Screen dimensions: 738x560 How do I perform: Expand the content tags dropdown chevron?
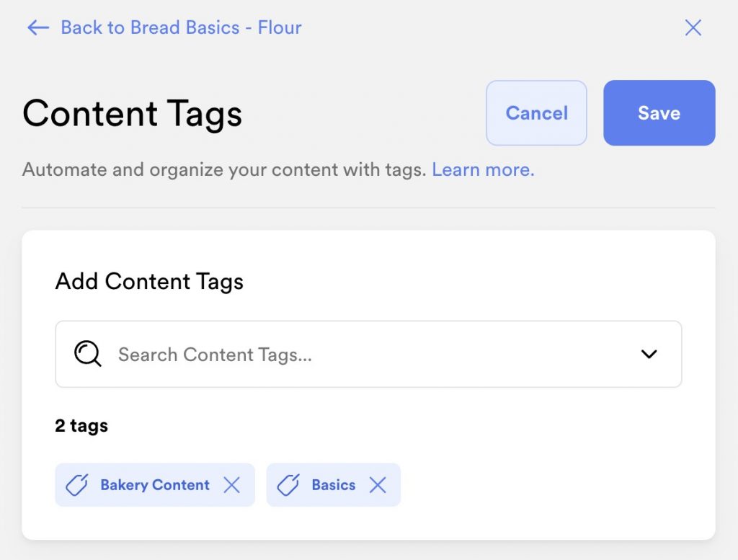649,355
